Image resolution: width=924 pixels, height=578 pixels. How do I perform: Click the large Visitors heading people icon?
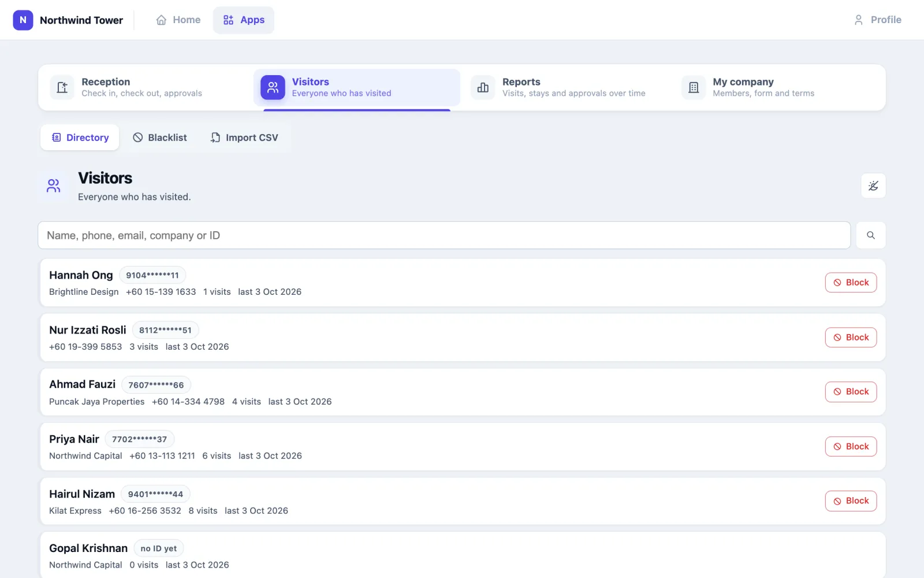[x=54, y=186]
